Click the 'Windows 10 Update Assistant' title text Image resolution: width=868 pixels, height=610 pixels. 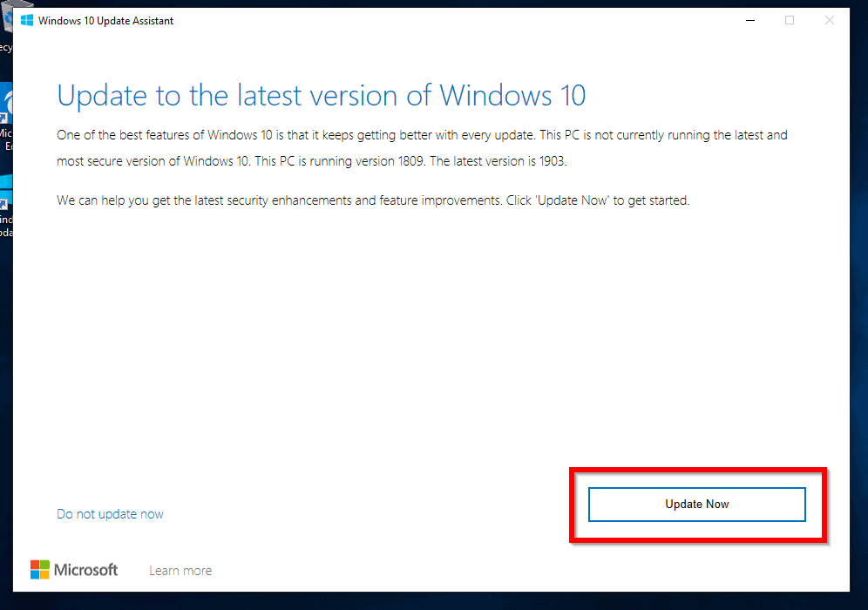click(105, 21)
